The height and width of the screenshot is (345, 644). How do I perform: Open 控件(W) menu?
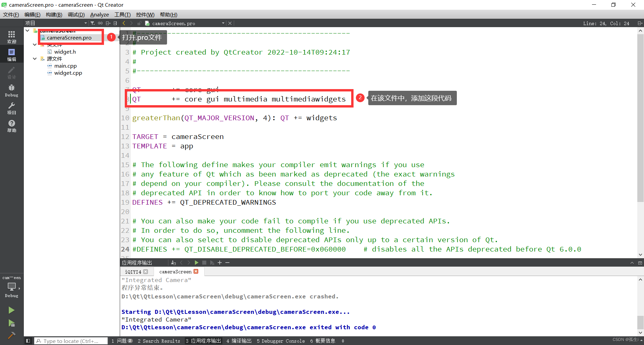145,15
